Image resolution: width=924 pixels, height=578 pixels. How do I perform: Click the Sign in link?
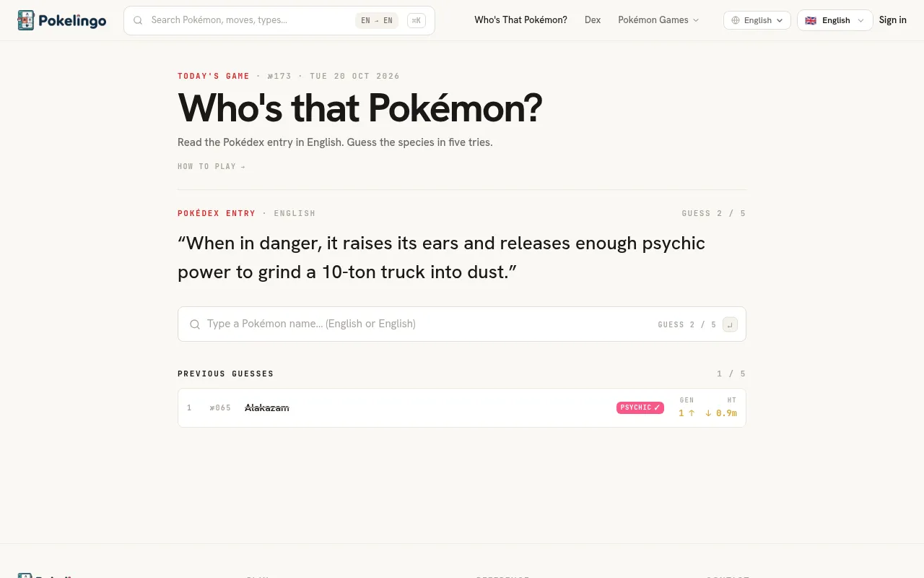pos(893,20)
